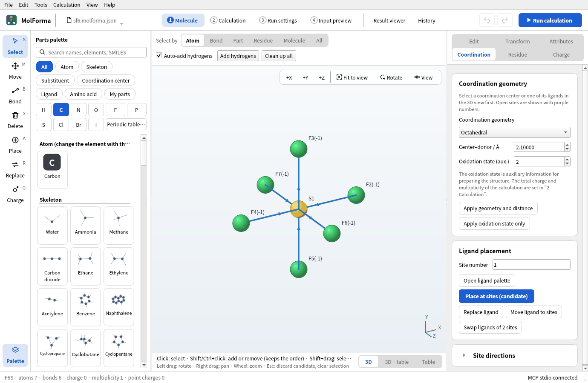Switch view mode to Table
Screen dimensions: 588x383
point(429,362)
